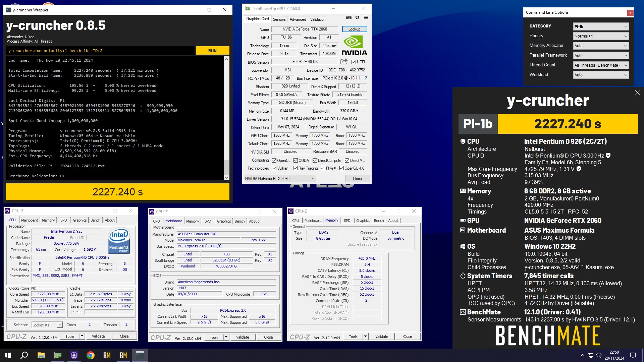644x362 pixels.
Task: Toggle the OpenCL checkbox
Action: click(x=274, y=161)
